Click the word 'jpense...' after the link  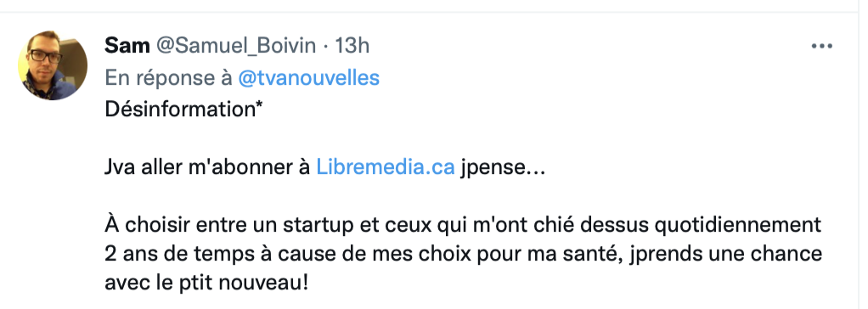503,166
